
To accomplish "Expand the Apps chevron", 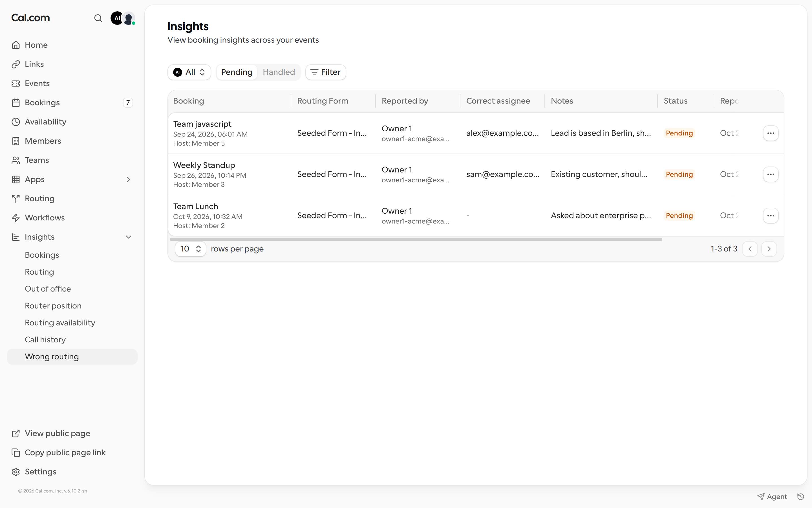I will [x=129, y=179].
